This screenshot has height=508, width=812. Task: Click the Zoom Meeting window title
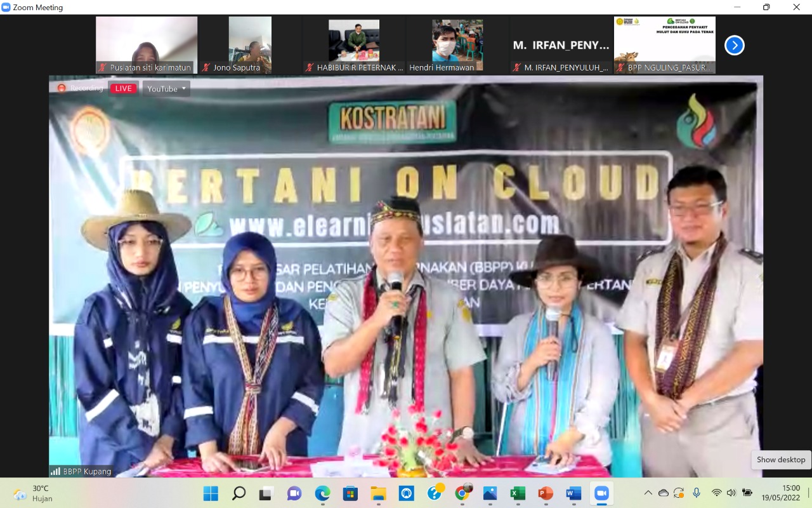click(38, 8)
